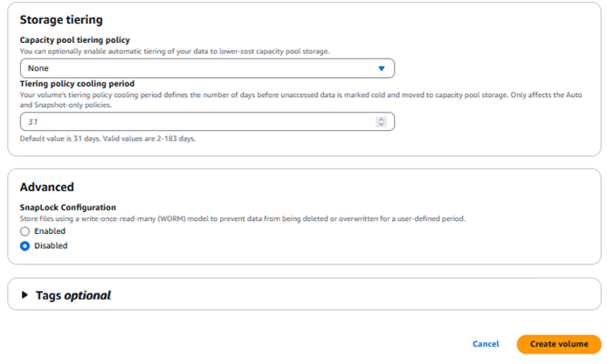
Task: Click the Advanced section heading
Action: [46, 186]
